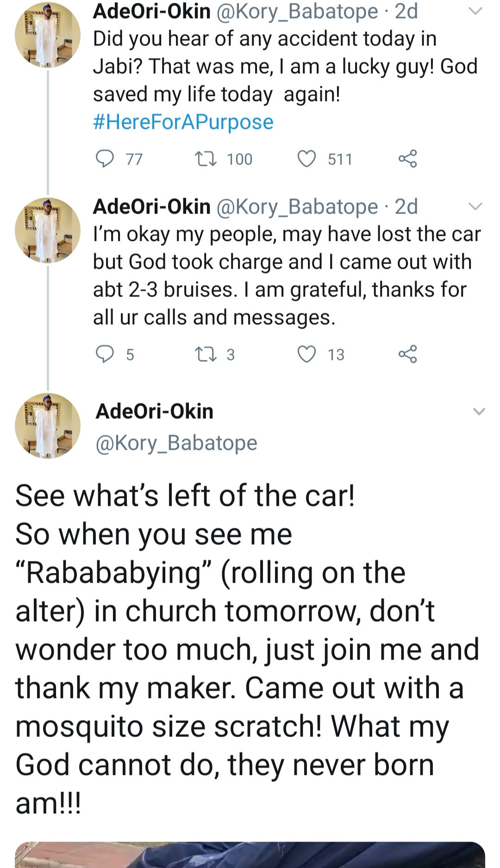Reply to the "I'm okay my people" tweet
This screenshot has height=868, width=500.
coord(105,354)
